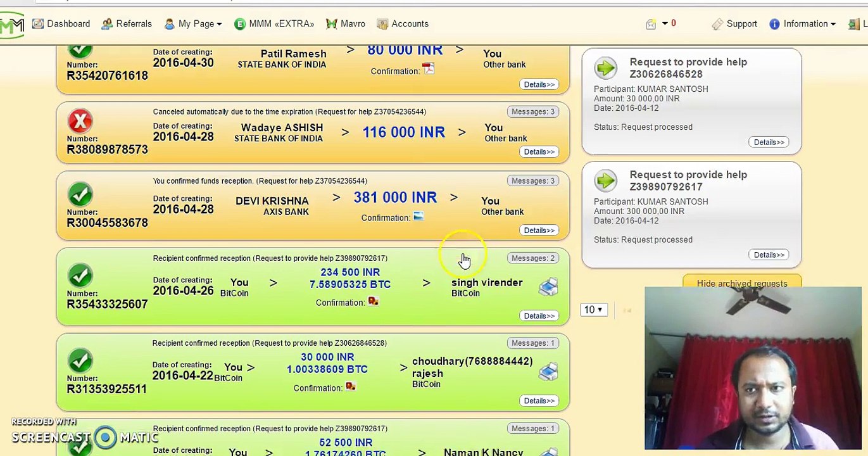The width and height of the screenshot is (868, 456).
Task: Open Details for order R35420761618
Action: (x=539, y=84)
